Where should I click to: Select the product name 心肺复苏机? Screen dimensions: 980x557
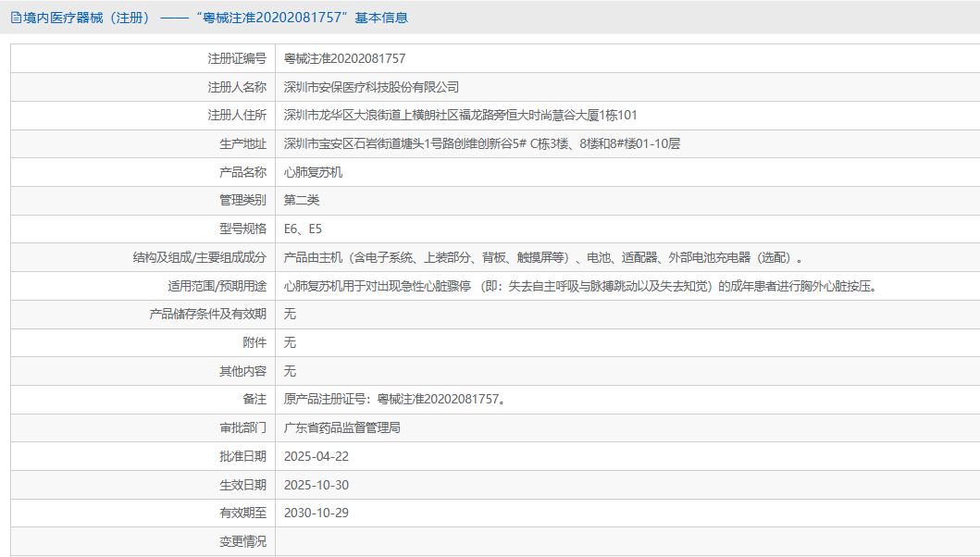313,172
